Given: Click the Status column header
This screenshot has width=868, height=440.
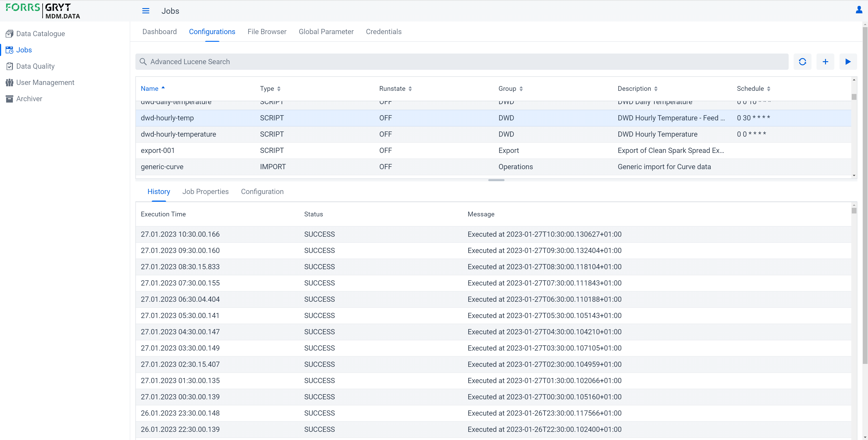Looking at the screenshot, I should click(x=313, y=214).
